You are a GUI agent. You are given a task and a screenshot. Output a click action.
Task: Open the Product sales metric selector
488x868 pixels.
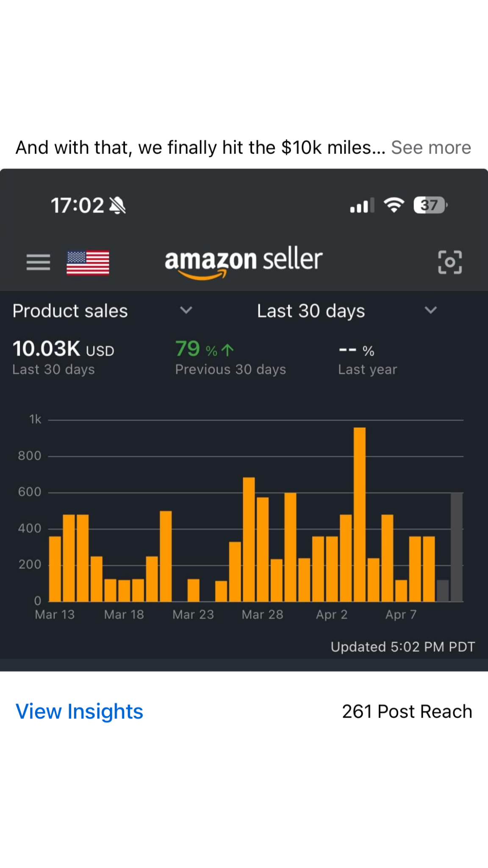pyautogui.click(x=70, y=311)
